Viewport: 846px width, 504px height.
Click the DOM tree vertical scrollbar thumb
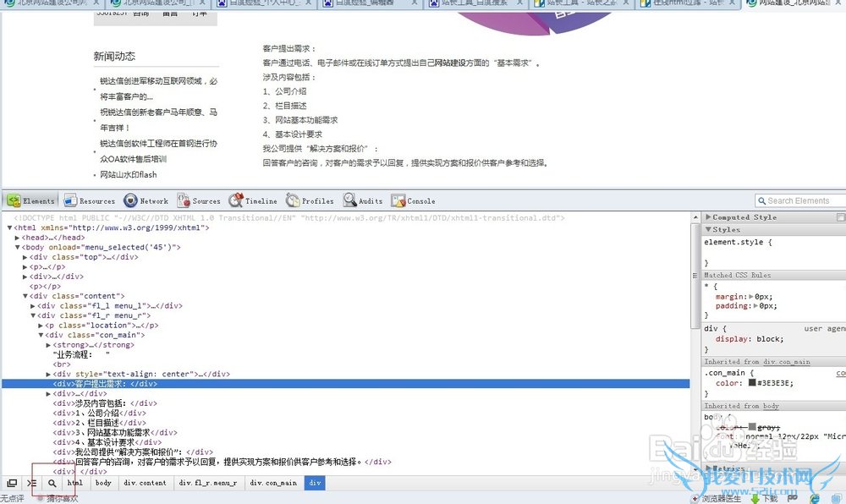(x=695, y=276)
